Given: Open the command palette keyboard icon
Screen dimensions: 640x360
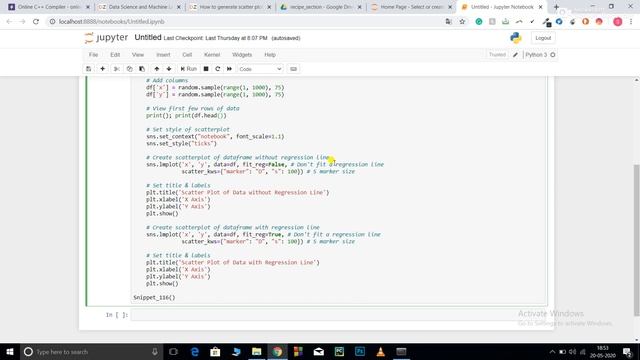Looking at the screenshot, I should tap(293, 69).
